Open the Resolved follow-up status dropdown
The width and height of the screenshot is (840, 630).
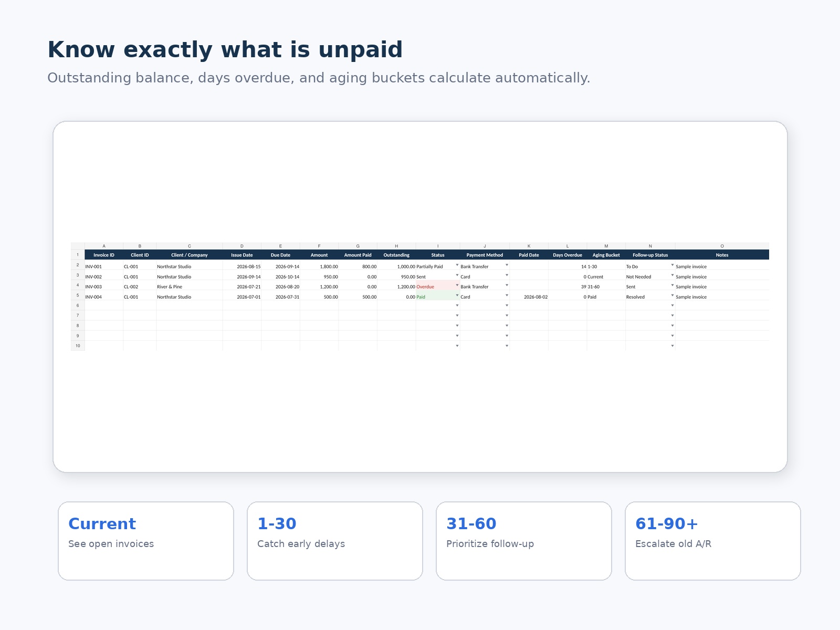[x=672, y=295]
